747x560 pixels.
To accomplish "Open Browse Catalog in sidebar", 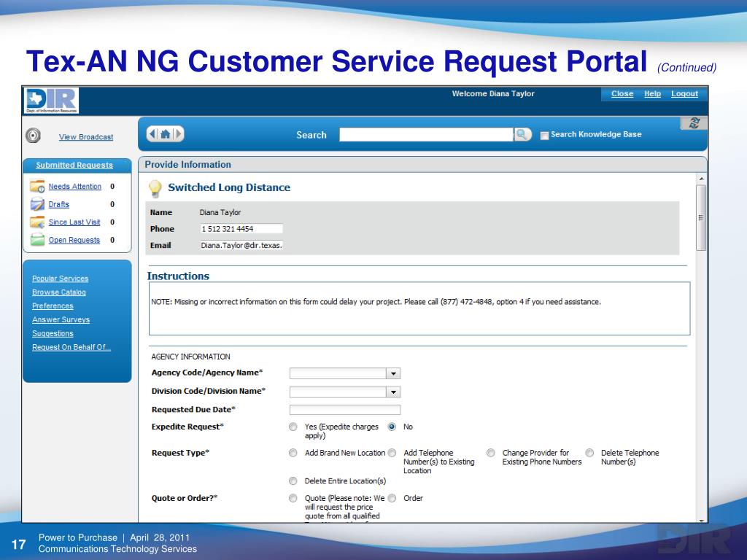I will click(59, 292).
